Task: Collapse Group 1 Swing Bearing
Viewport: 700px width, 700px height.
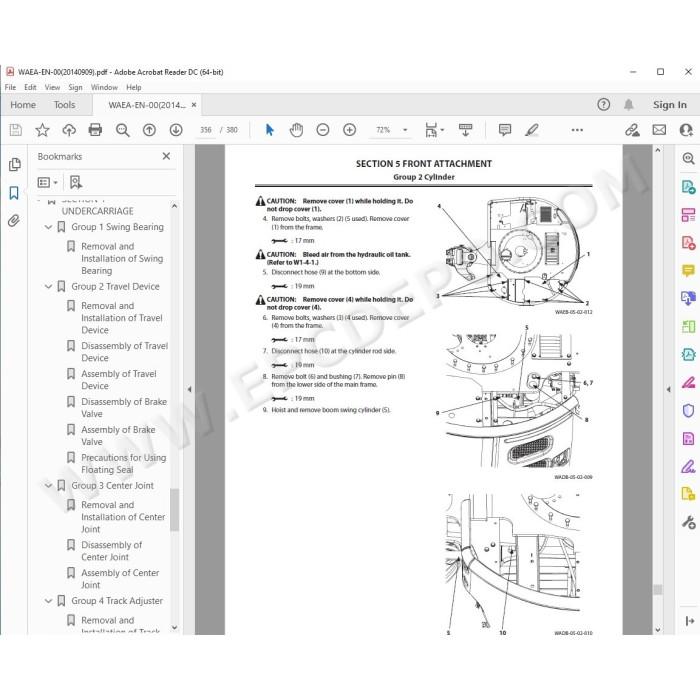Action: 49,227
